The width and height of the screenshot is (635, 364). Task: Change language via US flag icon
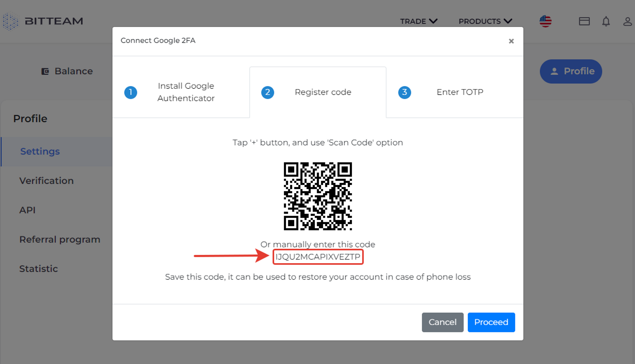pos(545,21)
